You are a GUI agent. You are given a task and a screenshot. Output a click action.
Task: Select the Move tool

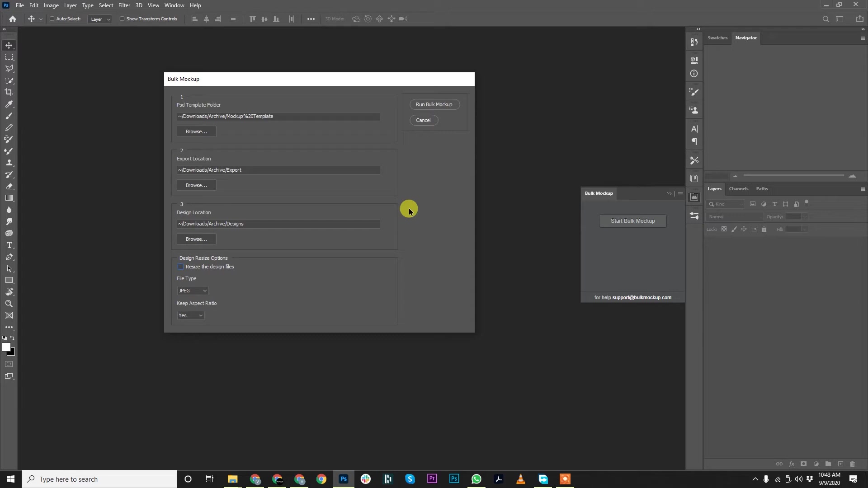[x=9, y=45]
